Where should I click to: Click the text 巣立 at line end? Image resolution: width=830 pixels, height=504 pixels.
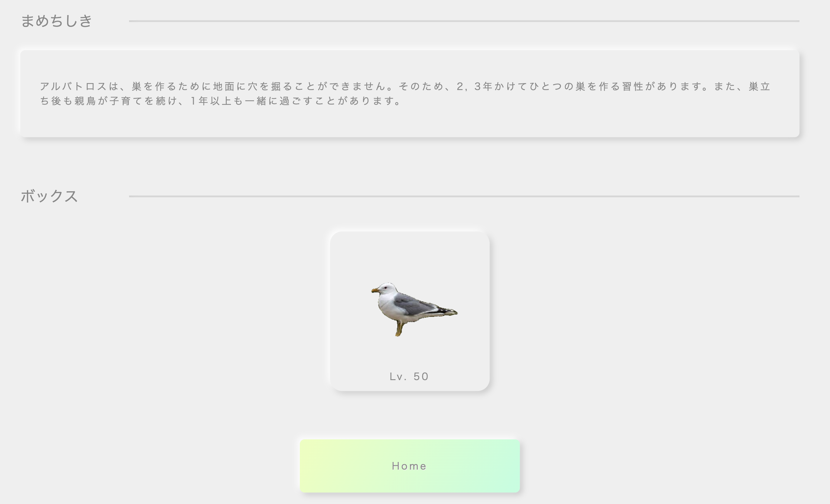click(760, 86)
